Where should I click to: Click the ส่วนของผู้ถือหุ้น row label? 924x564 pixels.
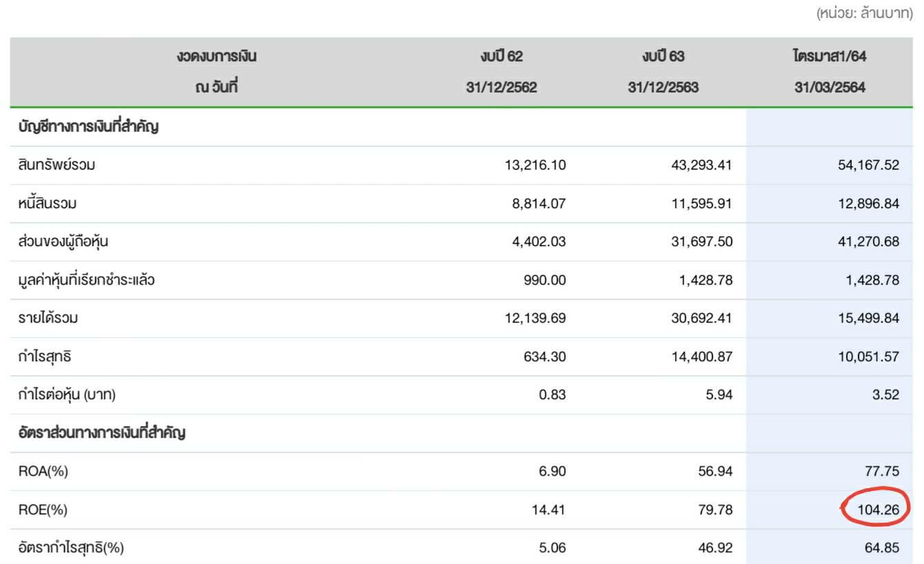pyautogui.click(x=63, y=242)
